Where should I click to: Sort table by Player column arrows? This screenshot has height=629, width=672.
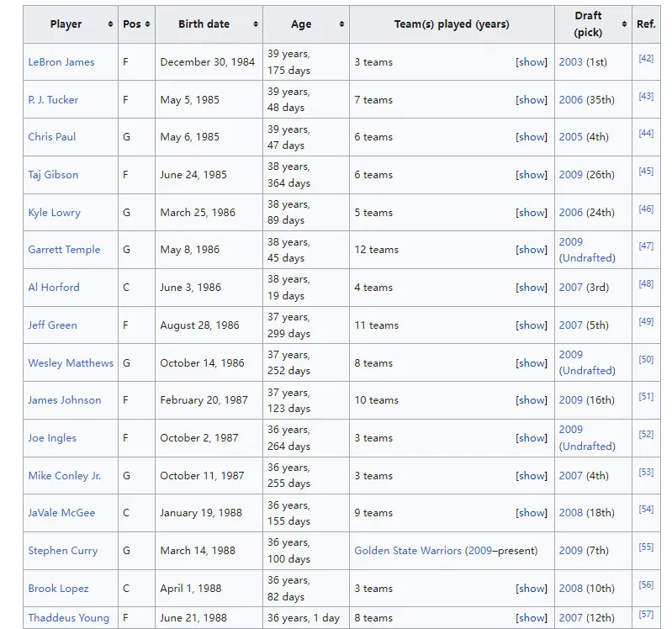click(x=110, y=24)
